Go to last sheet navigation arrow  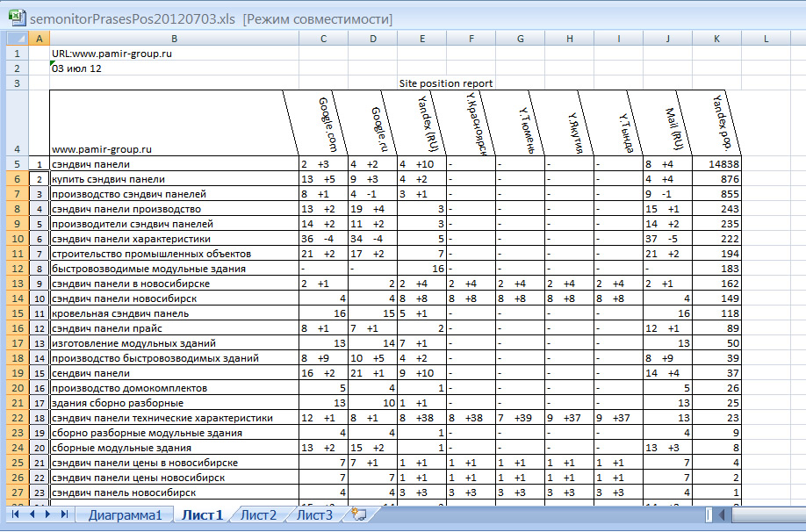point(64,514)
